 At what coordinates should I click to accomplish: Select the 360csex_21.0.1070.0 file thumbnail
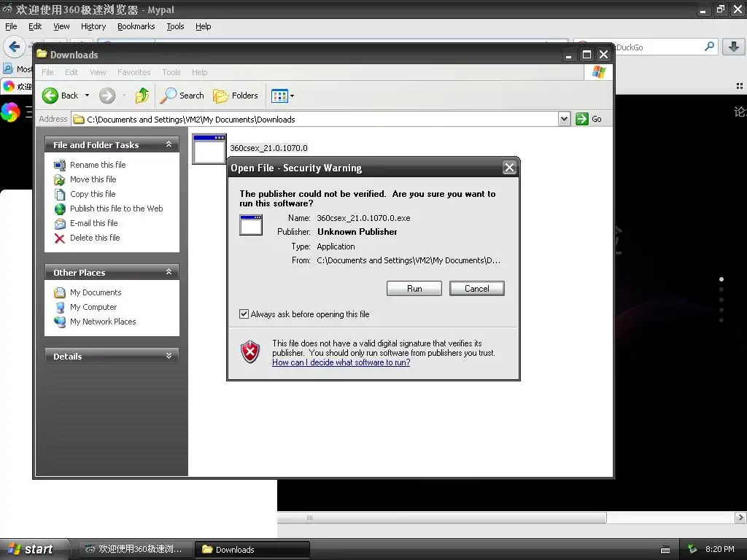pyautogui.click(x=209, y=149)
